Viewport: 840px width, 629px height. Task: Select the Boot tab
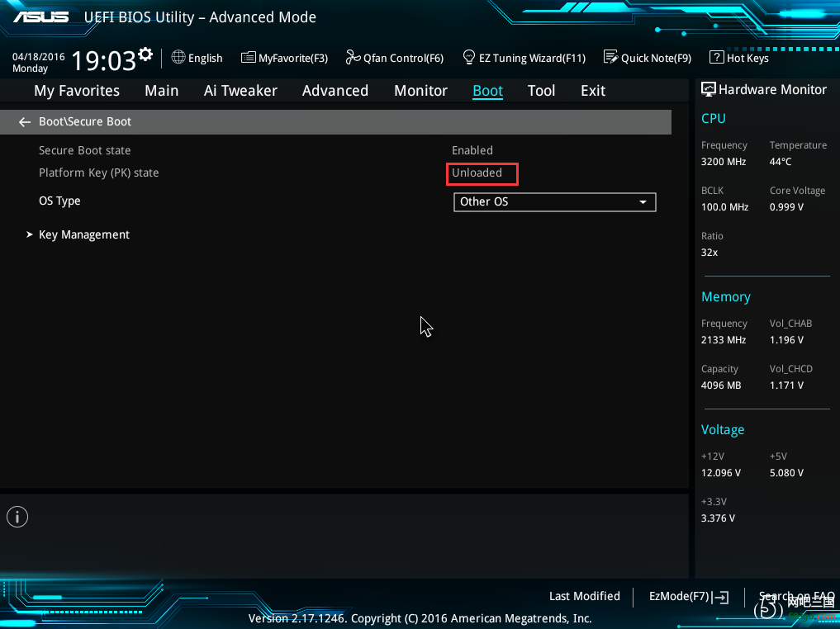(x=487, y=91)
